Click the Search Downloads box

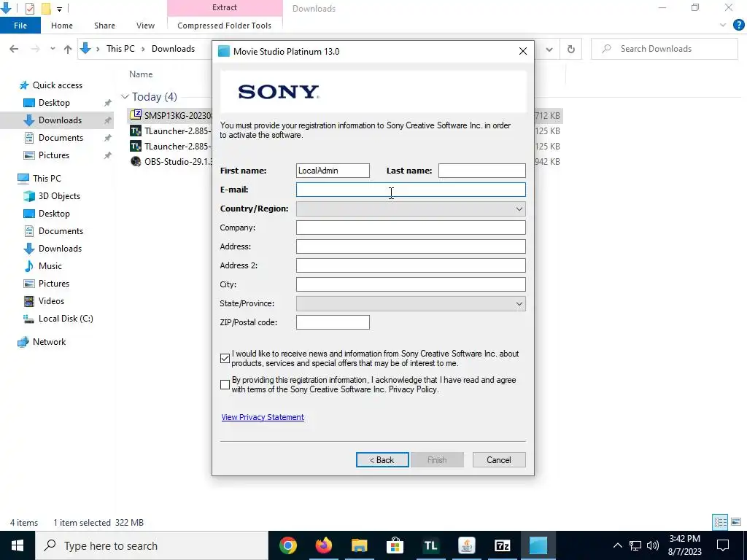tap(664, 49)
